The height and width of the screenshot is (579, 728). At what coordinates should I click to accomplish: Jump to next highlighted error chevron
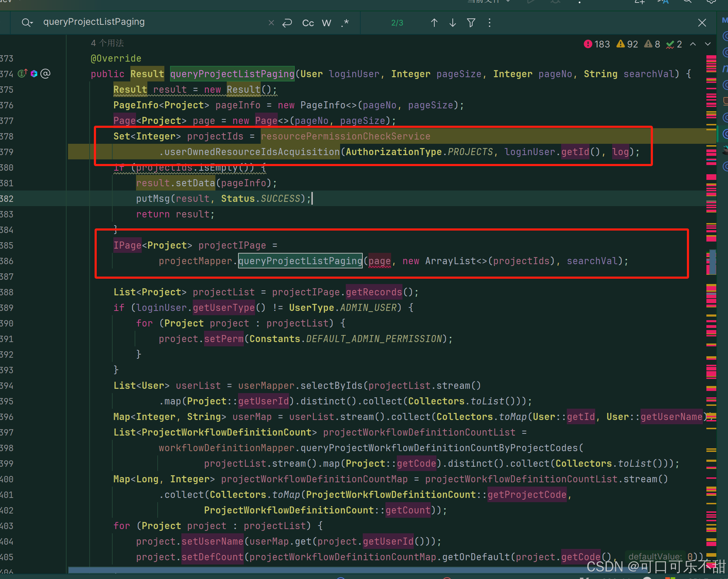[x=708, y=44]
